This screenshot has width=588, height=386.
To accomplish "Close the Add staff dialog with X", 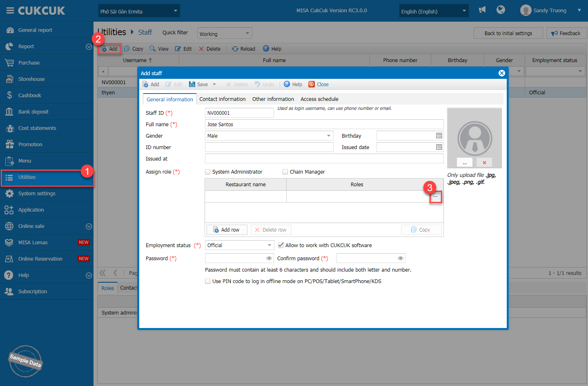I will [502, 73].
